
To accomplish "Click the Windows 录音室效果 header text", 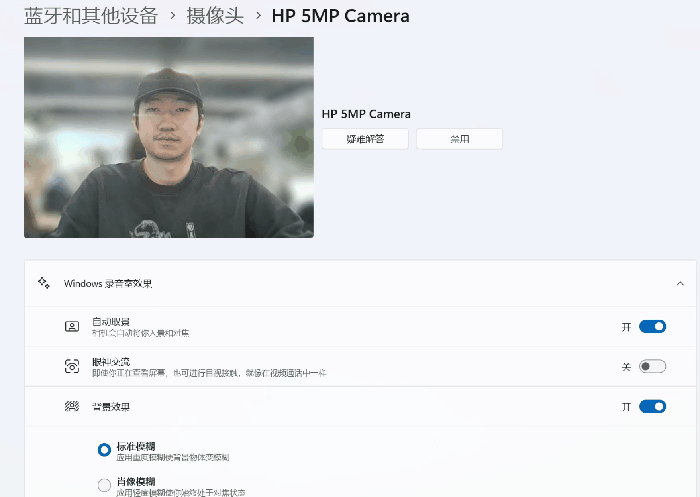I will click(x=108, y=284).
